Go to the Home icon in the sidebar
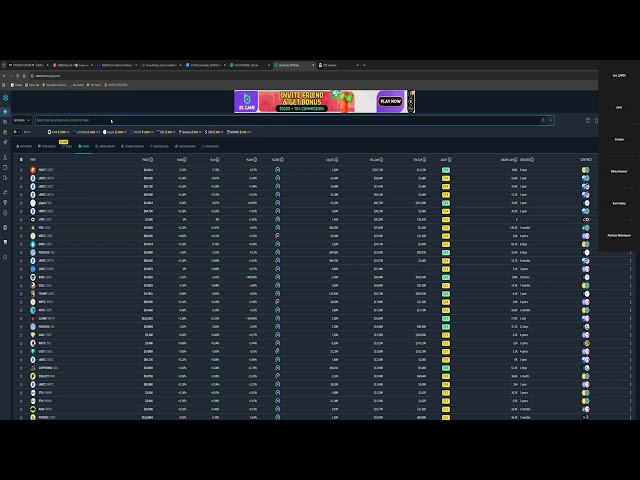640x480 pixels. pos(5,111)
